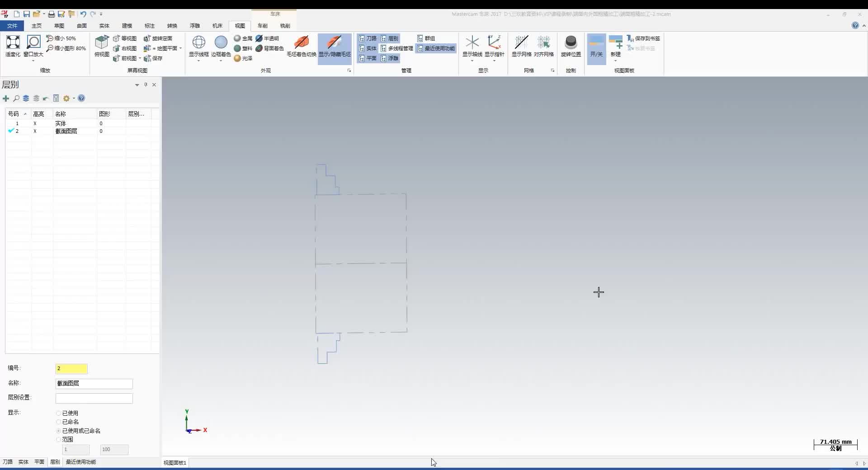Switch to 右视图 right view
Viewport: 868px width, 470px height.
click(x=125, y=48)
